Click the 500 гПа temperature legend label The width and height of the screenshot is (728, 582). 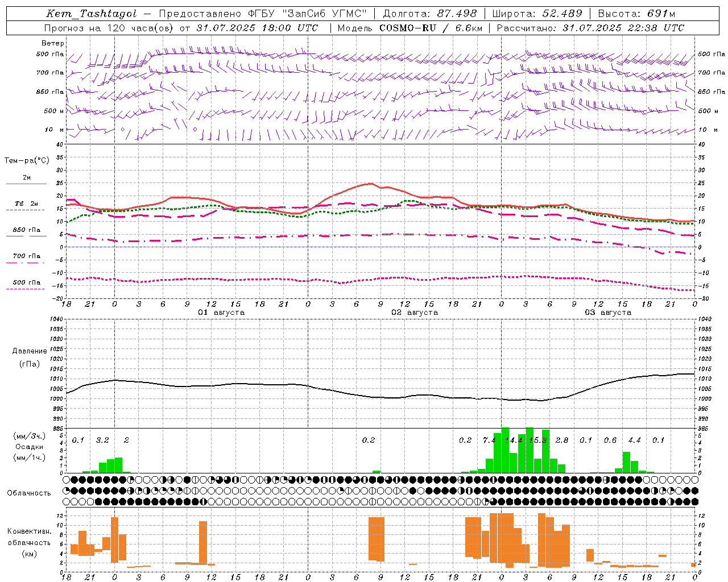tap(27, 282)
